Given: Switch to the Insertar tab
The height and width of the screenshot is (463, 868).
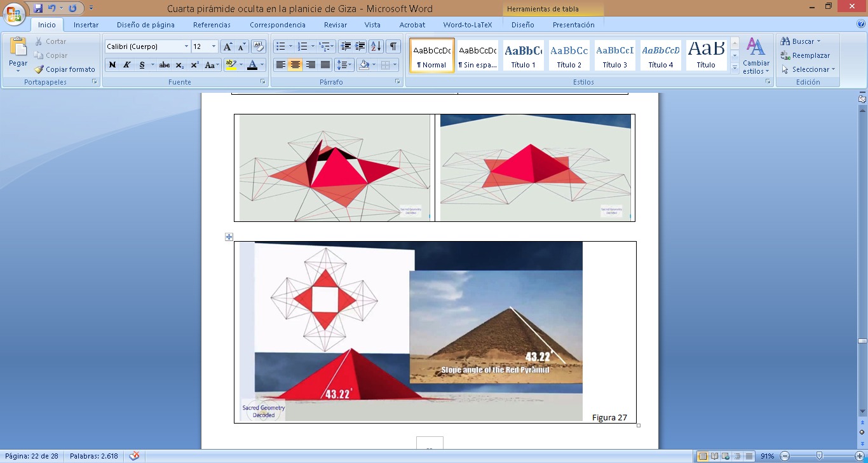Looking at the screenshot, I should coord(86,25).
